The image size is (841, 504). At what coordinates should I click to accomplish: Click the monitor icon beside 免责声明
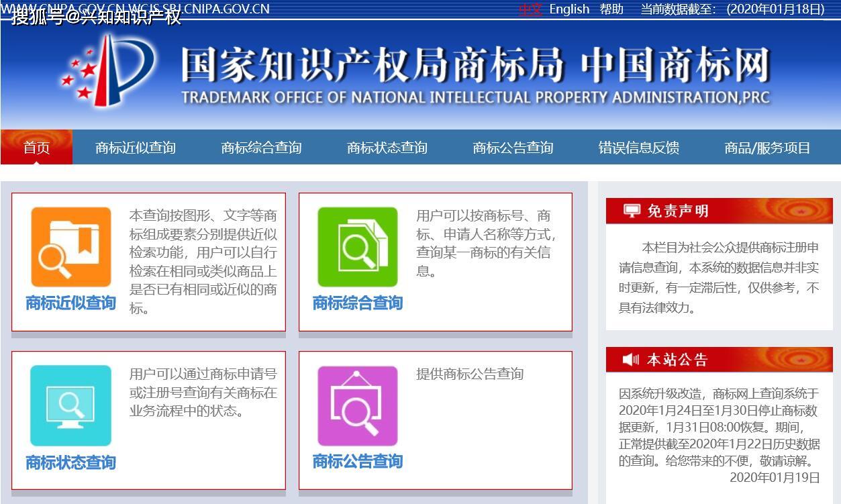[x=632, y=211]
